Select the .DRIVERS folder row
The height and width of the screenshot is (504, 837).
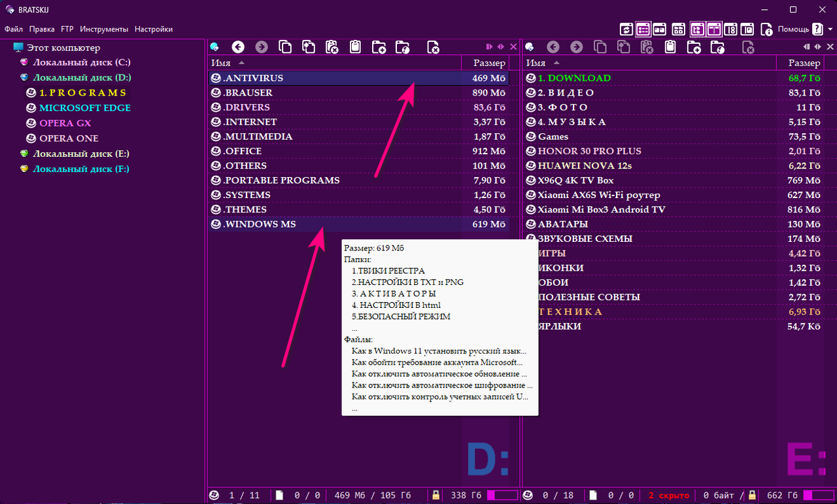(x=359, y=107)
